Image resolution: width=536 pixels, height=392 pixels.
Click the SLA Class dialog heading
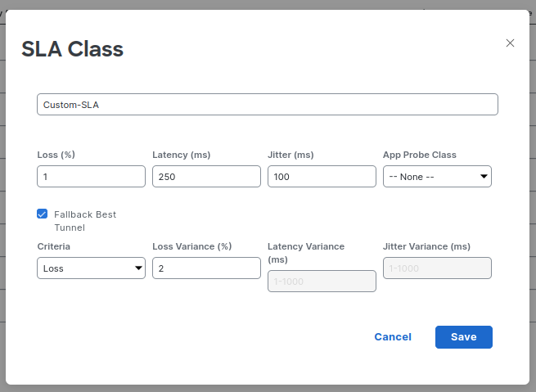tap(72, 49)
